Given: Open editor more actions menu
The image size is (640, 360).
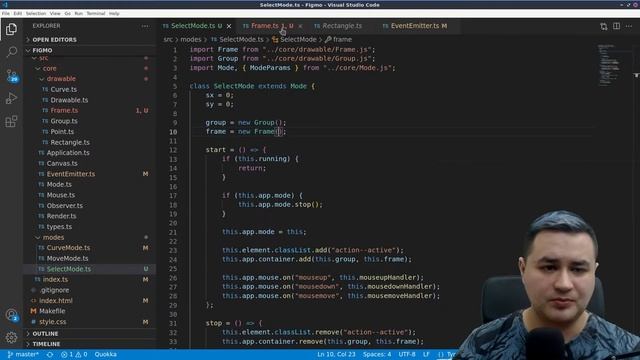Looking at the screenshot, I should [629, 26].
